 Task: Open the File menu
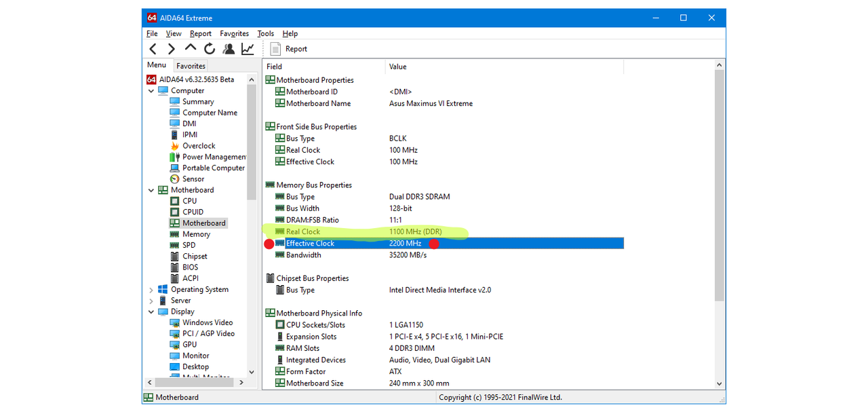pos(152,33)
